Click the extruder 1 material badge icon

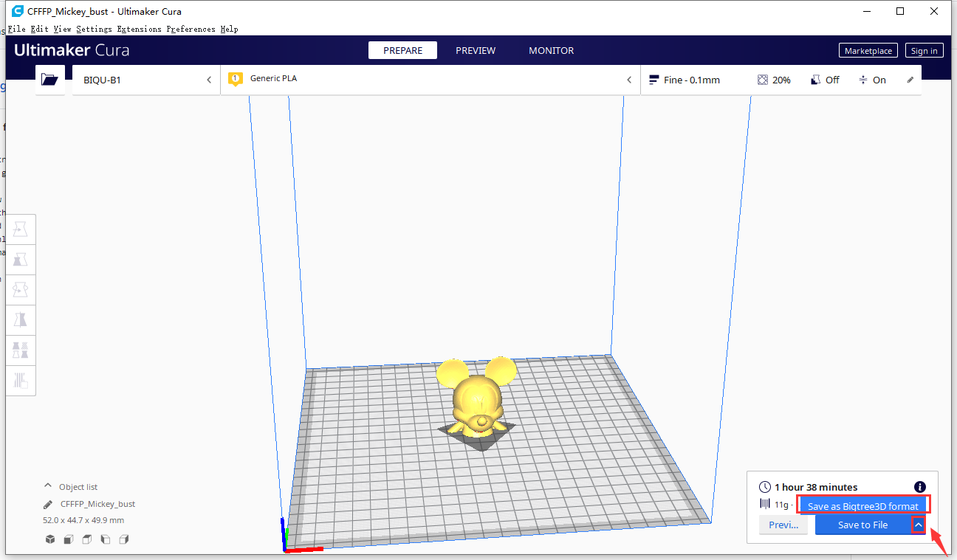236,79
